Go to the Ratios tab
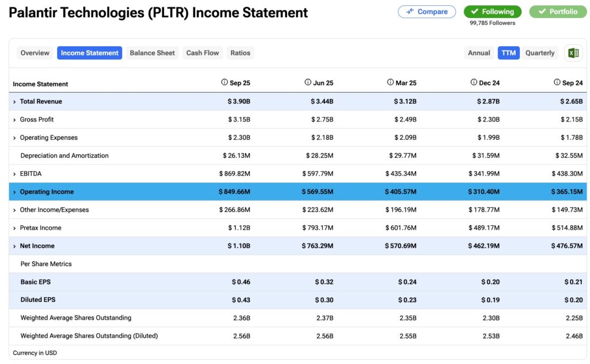 240,53
